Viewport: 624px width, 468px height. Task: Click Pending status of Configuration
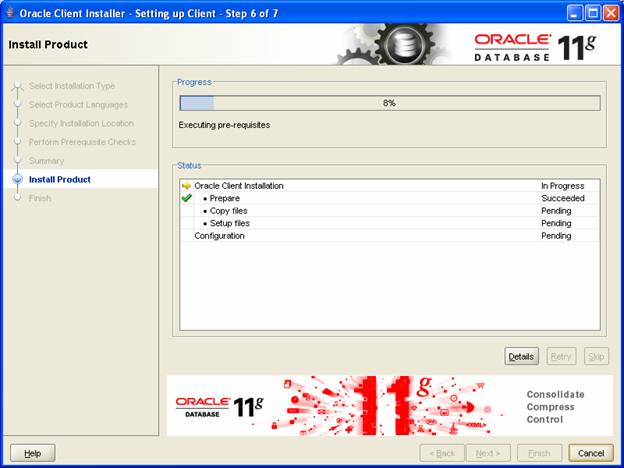click(x=556, y=236)
